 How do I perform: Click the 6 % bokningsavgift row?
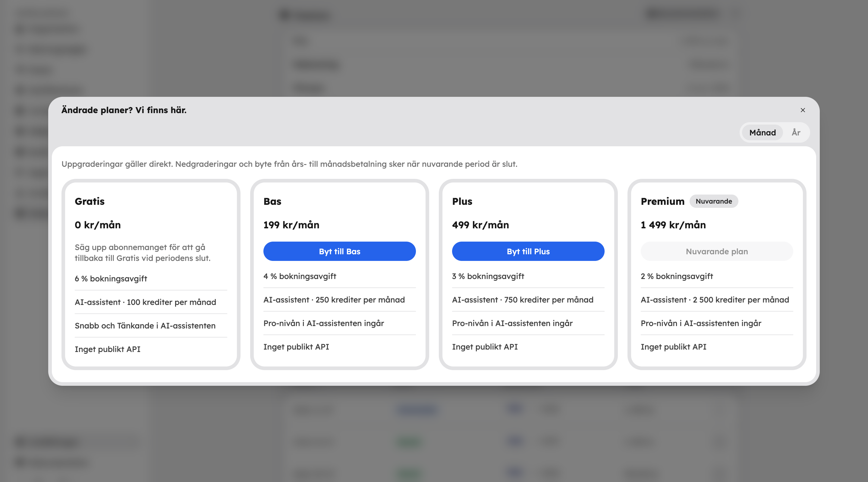pyautogui.click(x=151, y=279)
